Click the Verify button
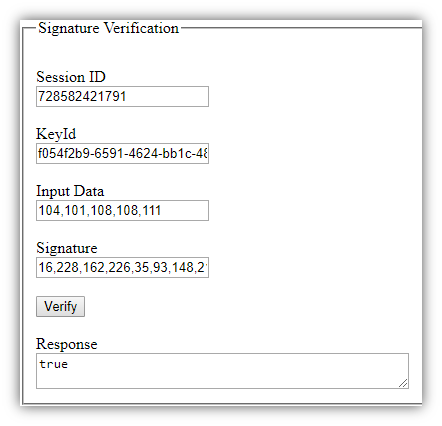The image size is (442, 426). 60,306
